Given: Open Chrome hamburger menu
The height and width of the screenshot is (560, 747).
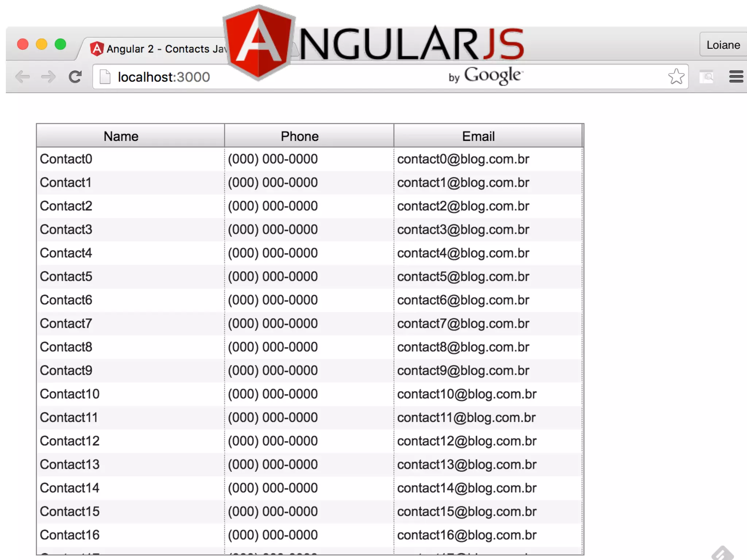Looking at the screenshot, I should pos(736,77).
